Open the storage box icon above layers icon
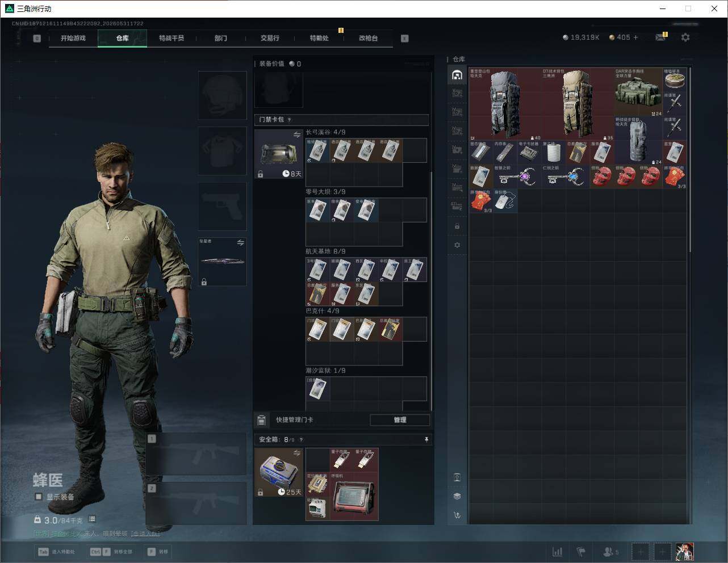The height and width of the screenshot is (563, 728). (x=457, y=477)
